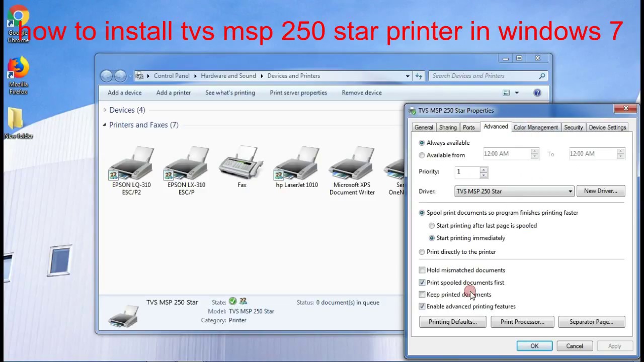The image size is (644, 362).
Task: Check Keep printed documents
Action: (x=422, y=295)
